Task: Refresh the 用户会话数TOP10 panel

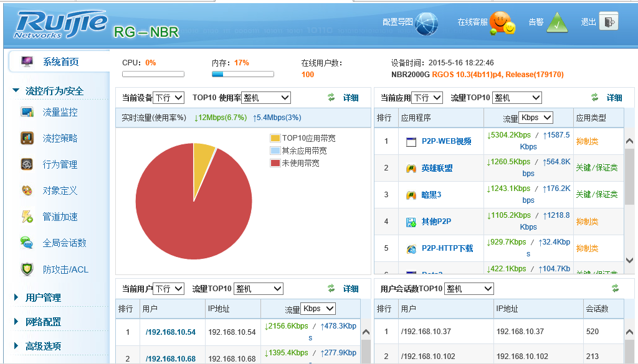Action: tap(615, 288)
